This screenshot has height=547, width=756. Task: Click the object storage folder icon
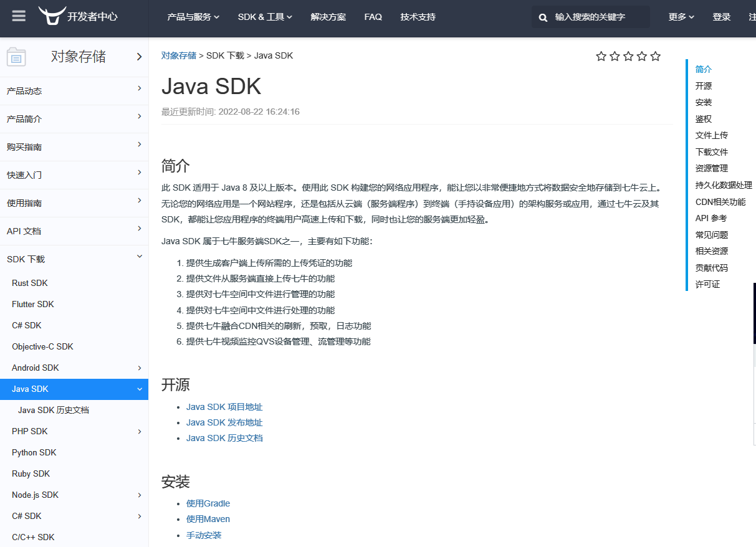[x=16, y=57]
